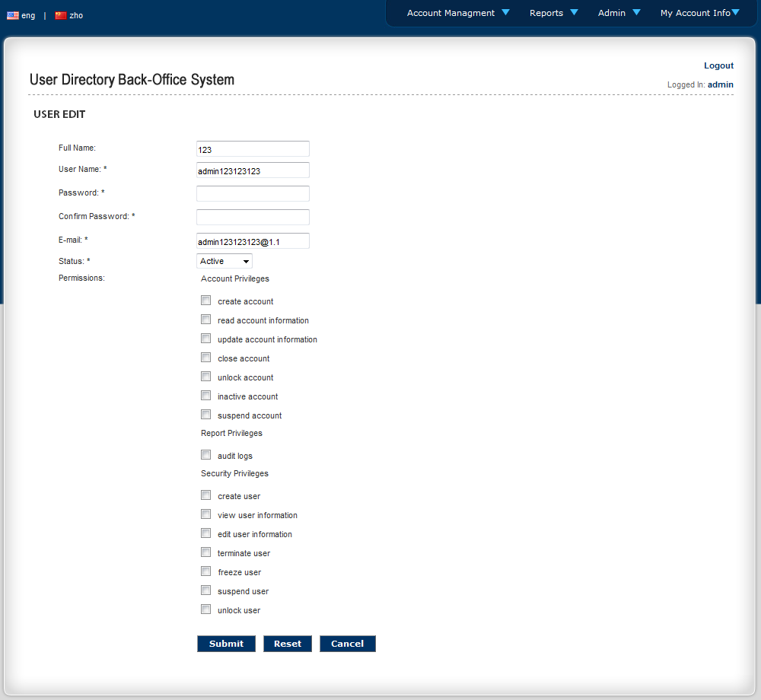The width and height of the screenshot is (761, 700).
Task: Open the Status dropdown showing Active
Action: 224,261
